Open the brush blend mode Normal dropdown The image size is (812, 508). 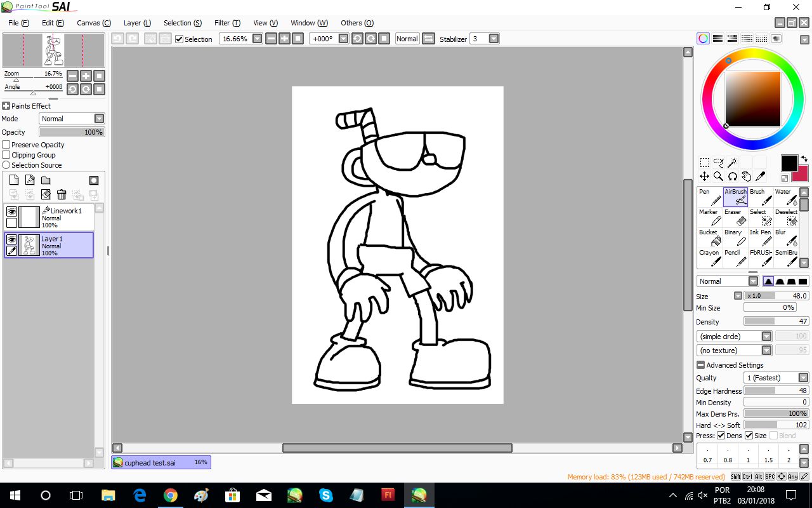[728, 281]
